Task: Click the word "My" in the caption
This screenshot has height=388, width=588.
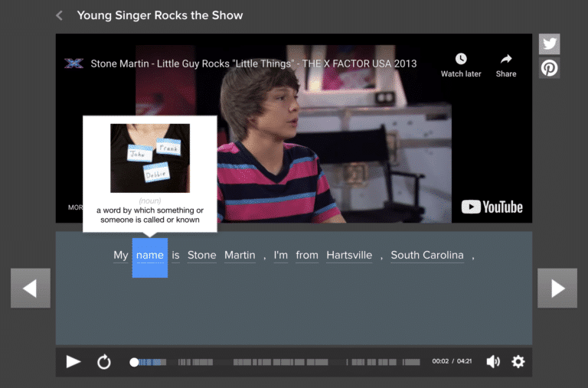Action: pyautogui.click(x=121, y=256)
